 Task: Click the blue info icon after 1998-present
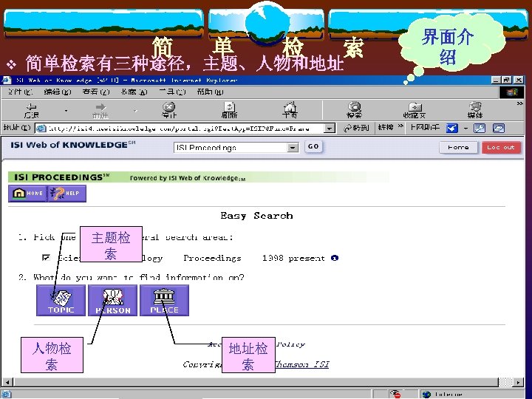335,258
